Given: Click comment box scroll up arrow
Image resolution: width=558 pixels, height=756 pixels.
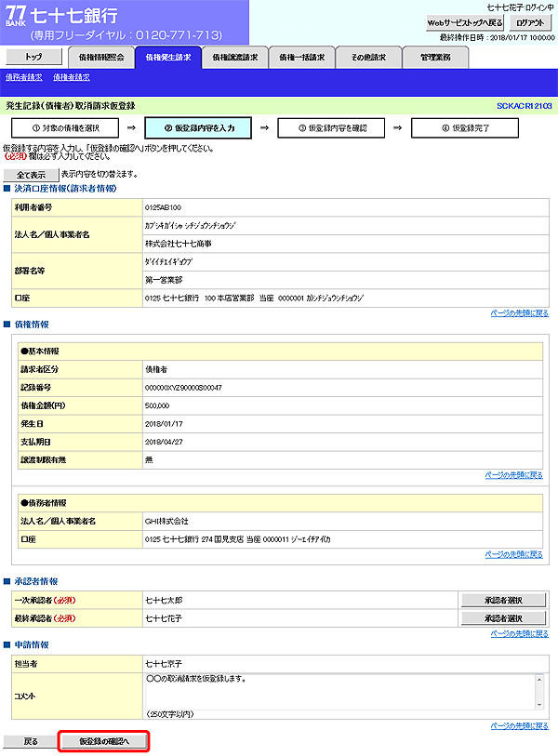Looking at the screenshot, I should click(539, 680).
